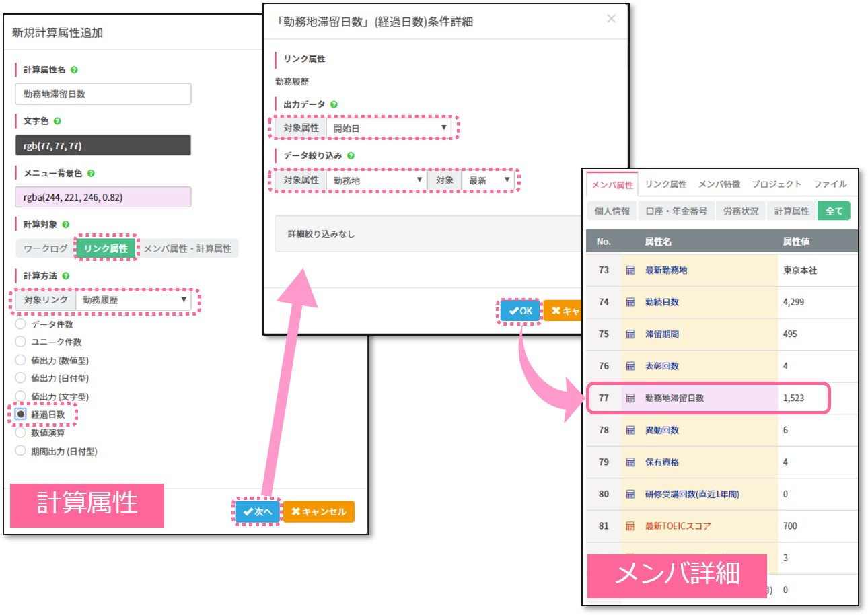Image resolution: width=868 pixels, height=615 pixels.
Task: Select the データ件数 radio option
Action: pyautogui.click(x=21, y=324)
